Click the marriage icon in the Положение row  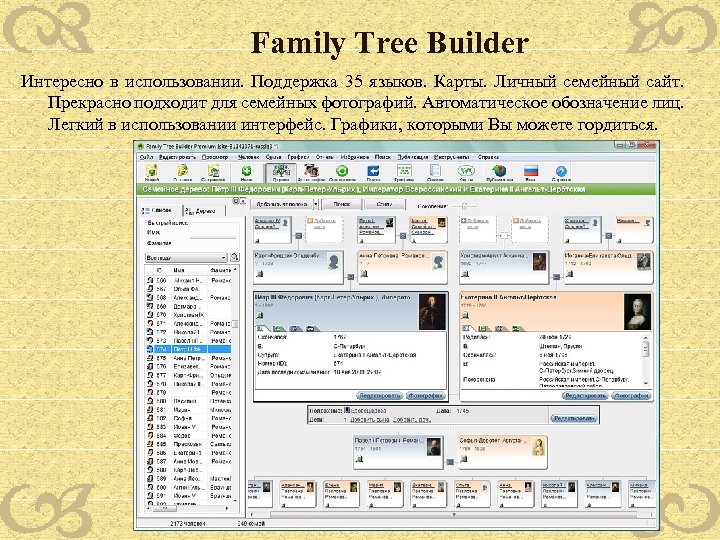click(347, 411)
